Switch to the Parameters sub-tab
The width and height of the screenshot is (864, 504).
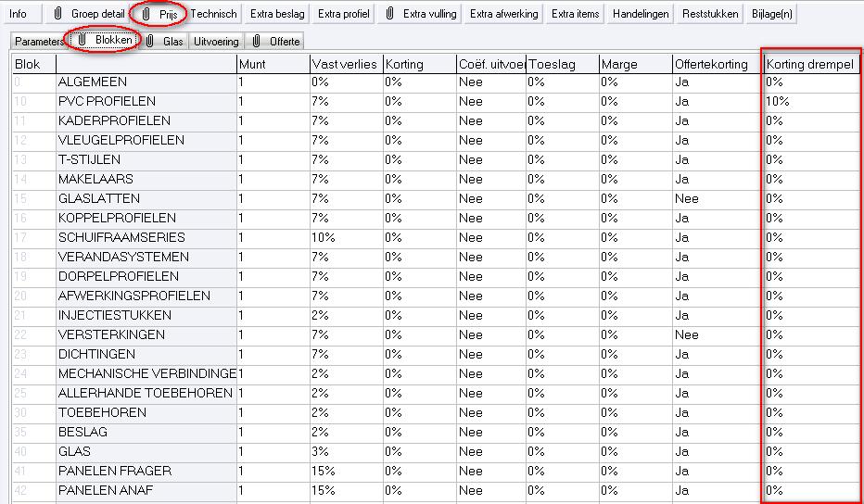tap(39, 42)
